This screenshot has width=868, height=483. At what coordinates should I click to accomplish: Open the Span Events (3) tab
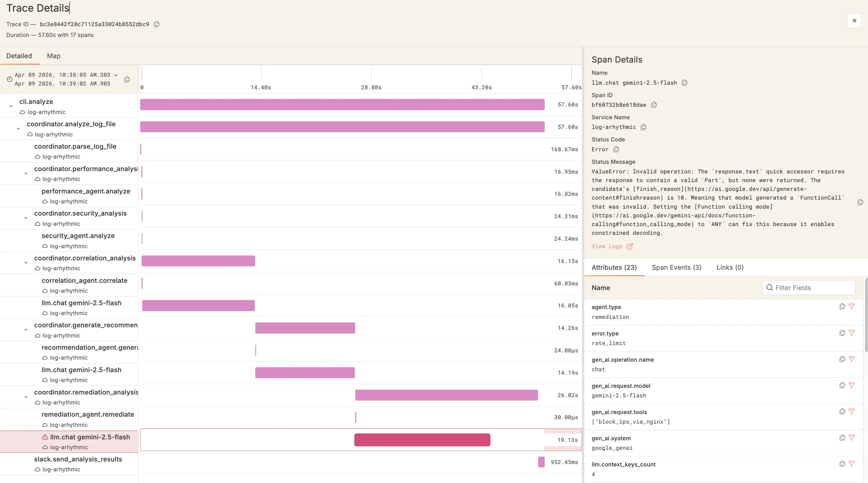tap(676, 267)
